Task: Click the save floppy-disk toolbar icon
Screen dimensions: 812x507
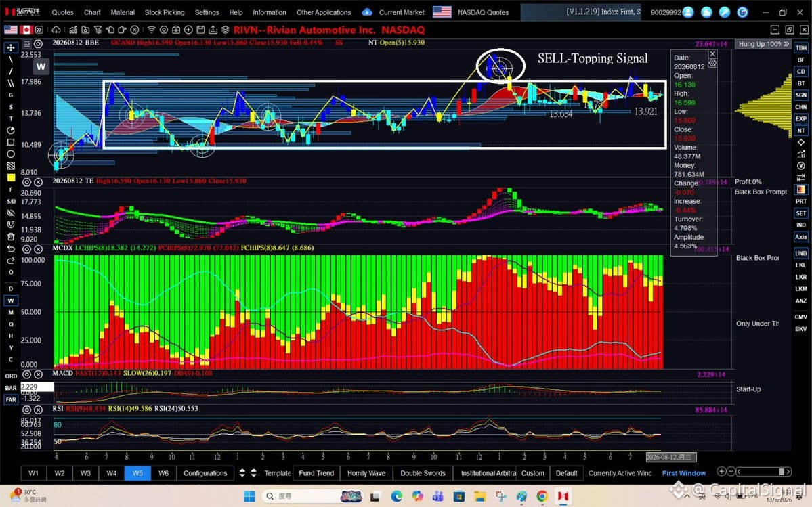Action: [x=201, y=30]
